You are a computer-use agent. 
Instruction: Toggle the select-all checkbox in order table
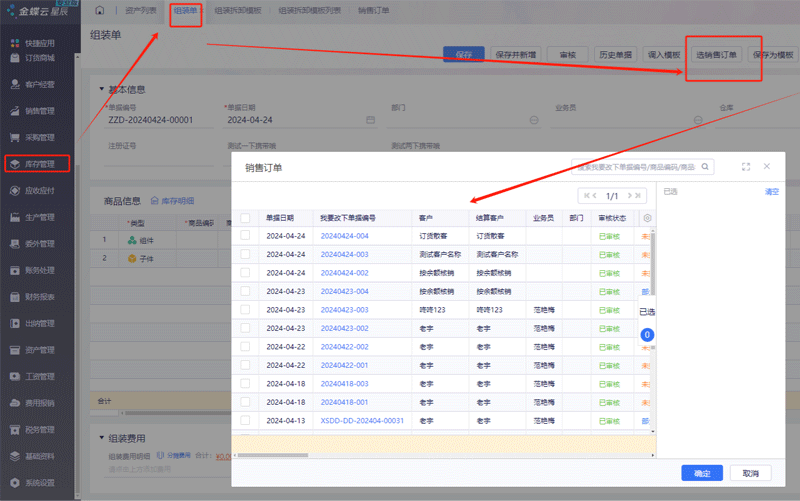click(245, 218)
